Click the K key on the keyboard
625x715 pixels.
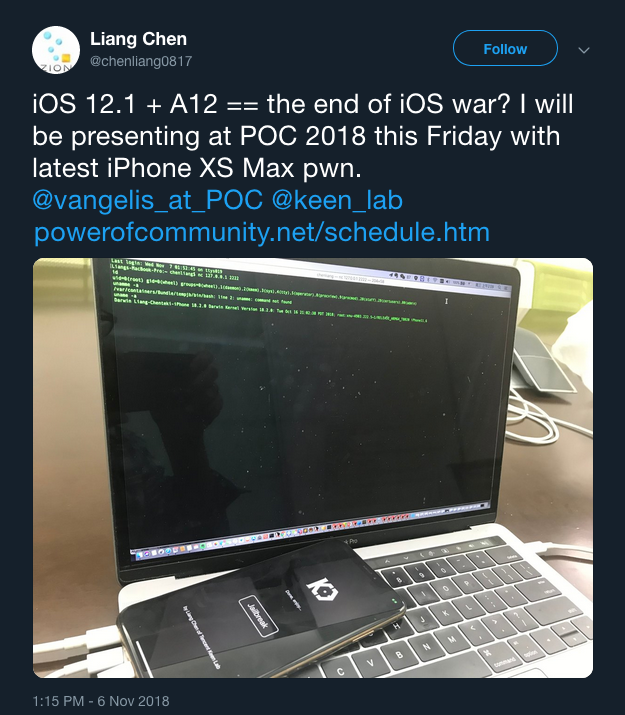[x=445, y=614]
